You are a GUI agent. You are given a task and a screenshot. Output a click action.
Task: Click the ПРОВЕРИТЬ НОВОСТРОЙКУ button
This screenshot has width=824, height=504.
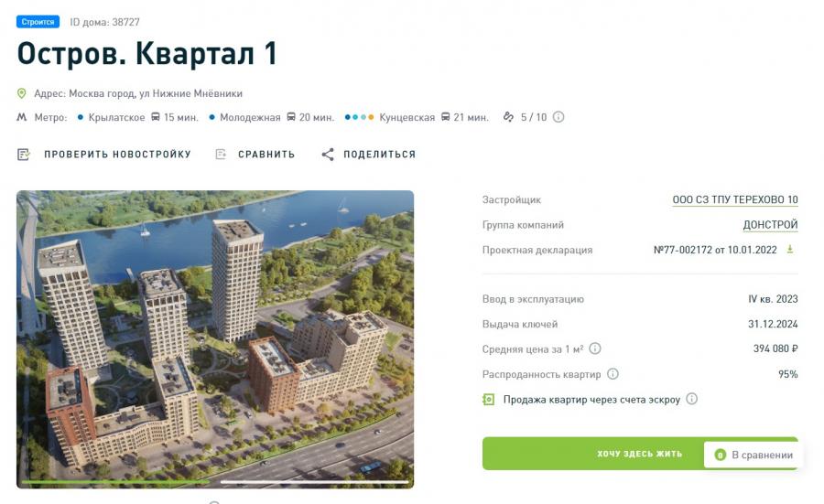click(x=104, y=155)
